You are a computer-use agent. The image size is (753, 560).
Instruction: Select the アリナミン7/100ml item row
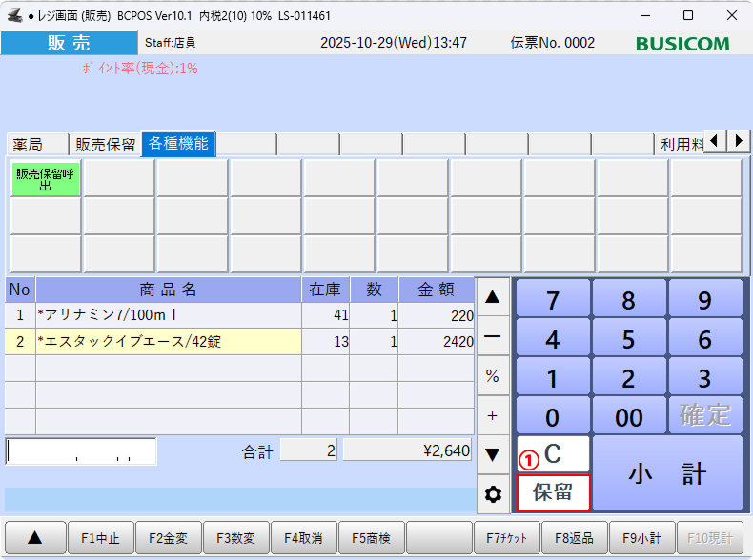coord(167,315)
